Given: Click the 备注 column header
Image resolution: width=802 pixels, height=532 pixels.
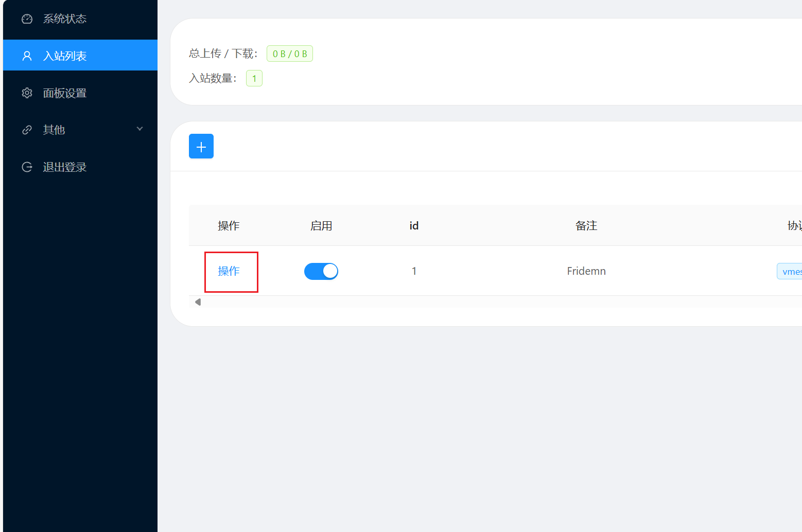Looking at the screenshot, I should tap(586, 226).
